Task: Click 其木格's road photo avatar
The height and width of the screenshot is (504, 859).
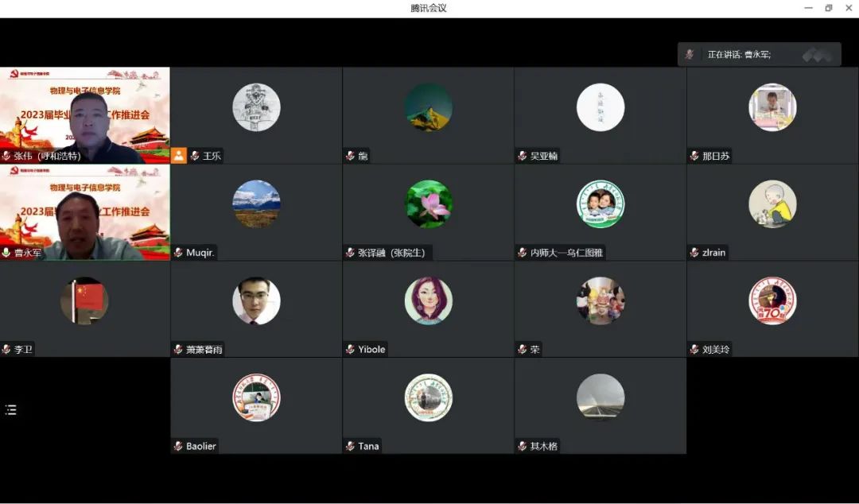Action: coord(601,397)
